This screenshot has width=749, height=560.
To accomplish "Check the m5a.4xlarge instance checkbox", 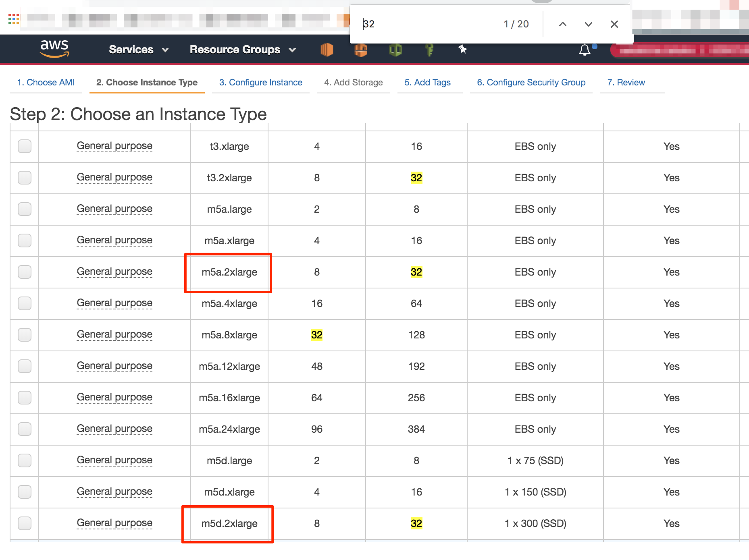I will 25,303.
